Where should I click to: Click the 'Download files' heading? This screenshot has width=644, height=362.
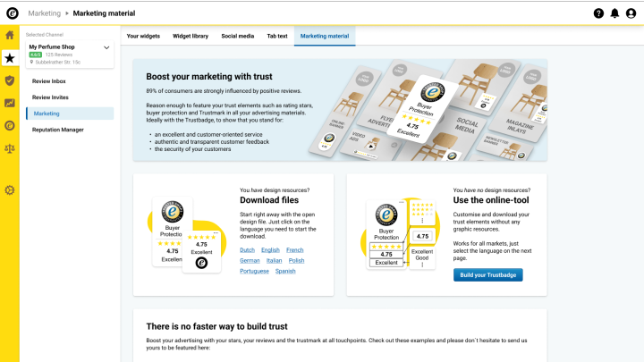[269, 200]
